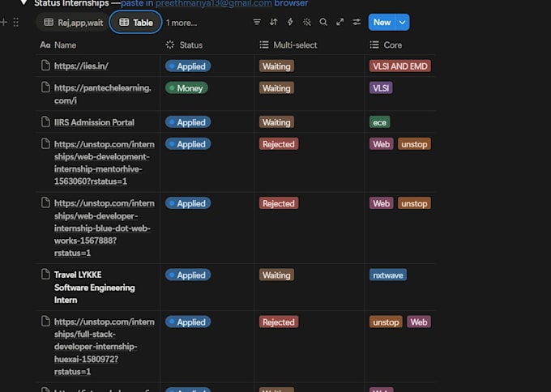Click Applied status in Travel LYKKE row
The height and width of the screenshot is (392, 551).
tap(188, 275)
